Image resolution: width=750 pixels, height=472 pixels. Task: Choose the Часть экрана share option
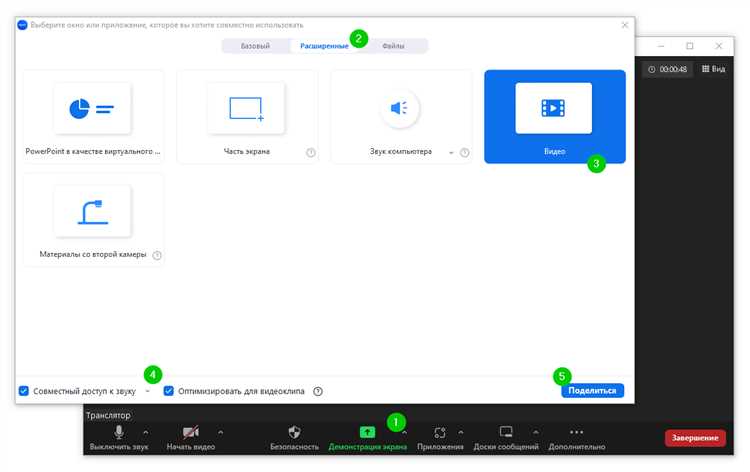click(x=247, y=117)
